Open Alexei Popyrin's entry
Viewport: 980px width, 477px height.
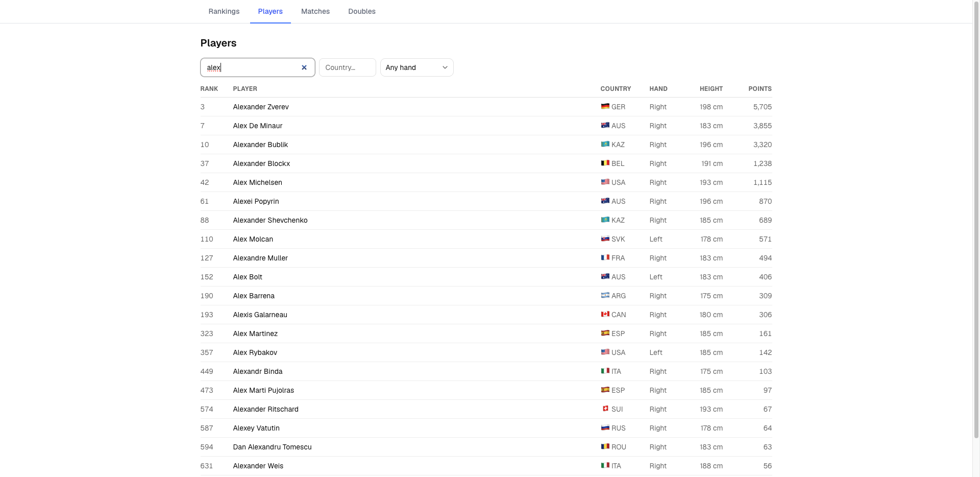click(486, 201)
